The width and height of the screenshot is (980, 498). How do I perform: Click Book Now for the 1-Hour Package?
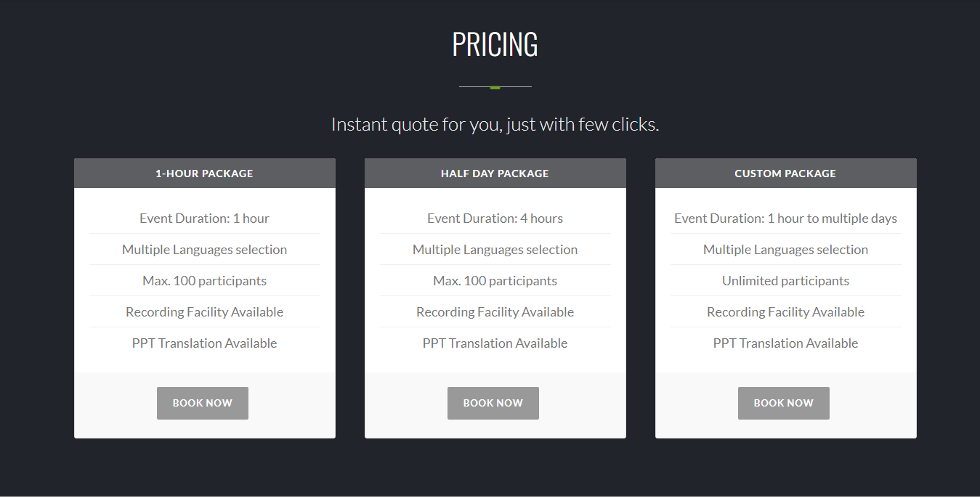[x=203, y=403]
